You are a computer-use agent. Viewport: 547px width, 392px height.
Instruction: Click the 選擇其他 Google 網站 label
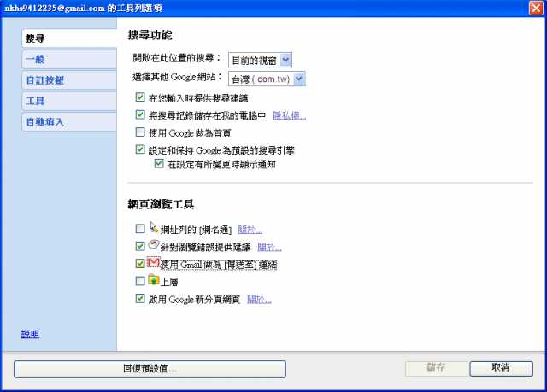tap(177, 77)
